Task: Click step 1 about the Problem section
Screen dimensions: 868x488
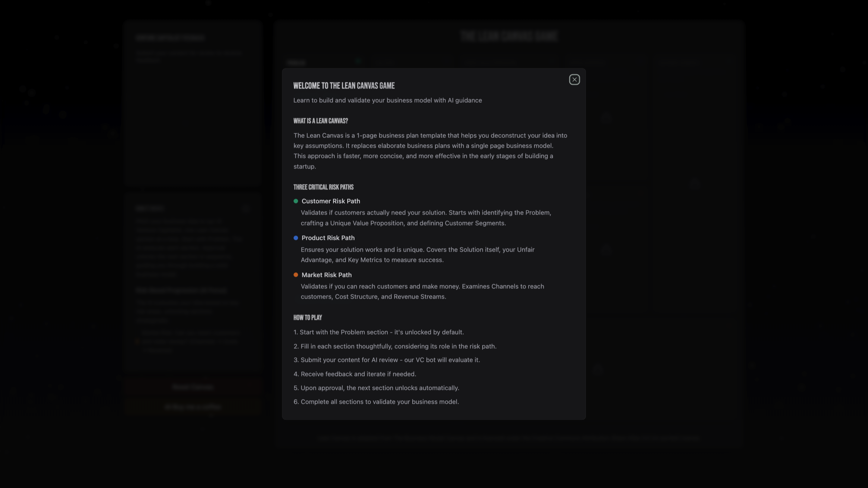Action: (x=379, y=332)
